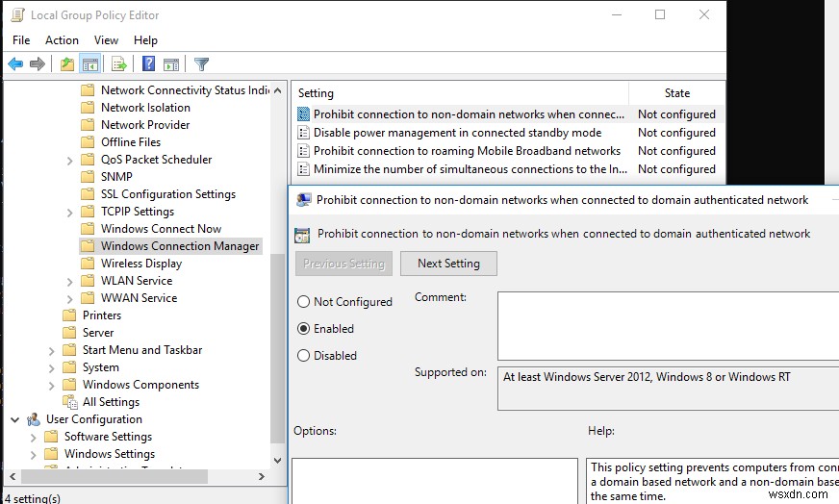Click the Up One Level folder icon
The image size is (839, 504).
(x=66, y=64)
